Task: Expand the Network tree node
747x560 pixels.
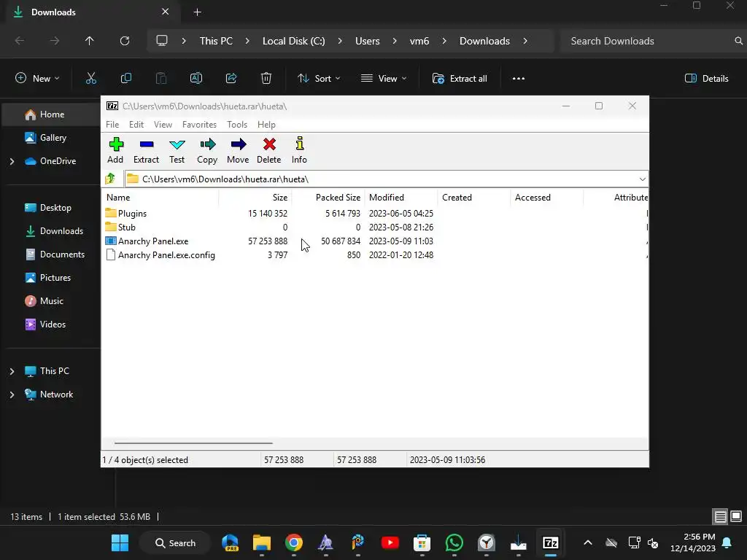Action: point(12,394)
